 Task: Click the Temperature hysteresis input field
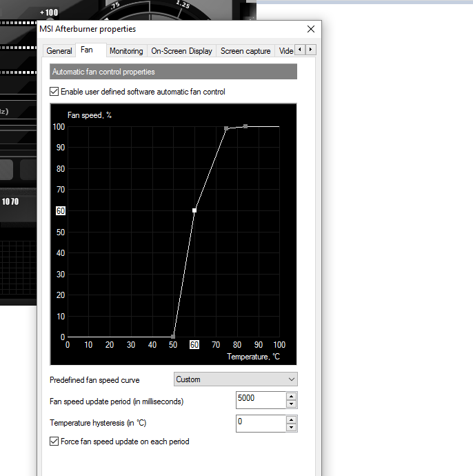tap(261, 424)
